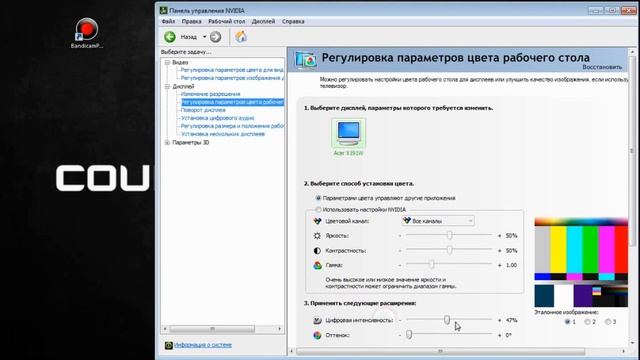Collapse the Видео tree node

pos(167,62)
